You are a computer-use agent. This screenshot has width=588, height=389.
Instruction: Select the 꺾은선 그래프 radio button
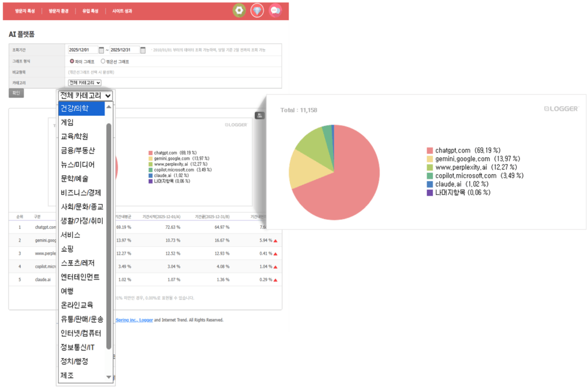102,61
